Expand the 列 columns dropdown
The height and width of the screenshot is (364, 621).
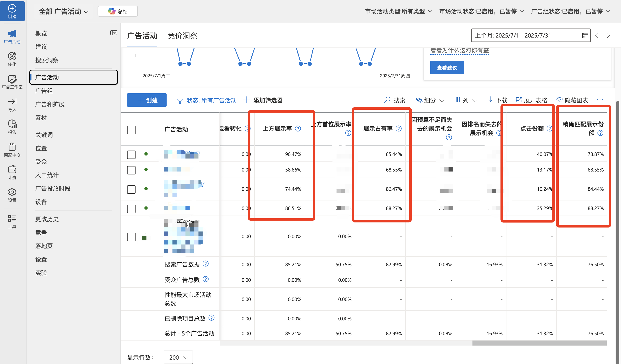[466, 100]
